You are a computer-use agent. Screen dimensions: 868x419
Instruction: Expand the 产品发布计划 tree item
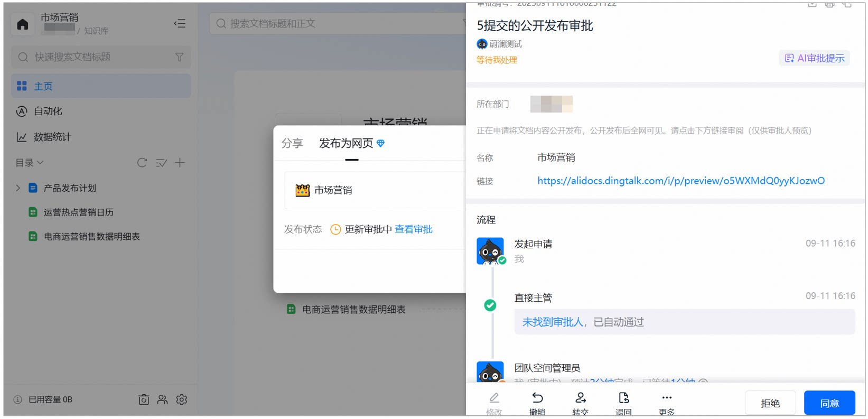click(18, 188)
